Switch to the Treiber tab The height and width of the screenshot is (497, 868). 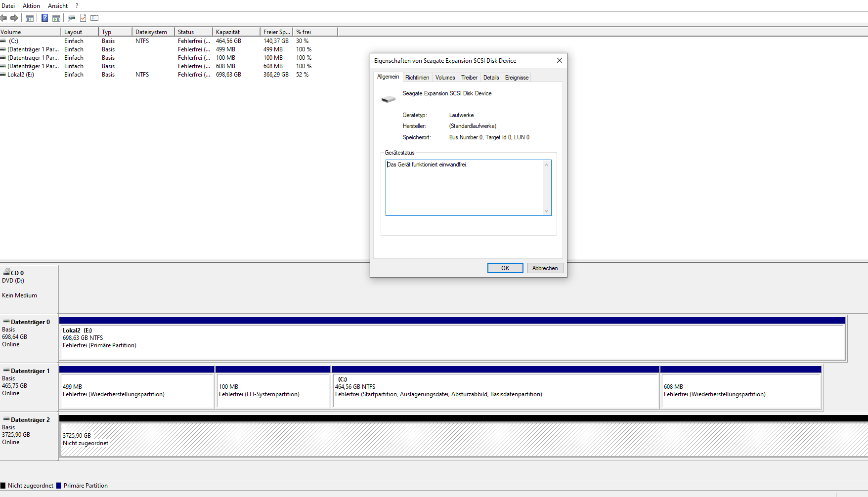(x=469, y=78)
